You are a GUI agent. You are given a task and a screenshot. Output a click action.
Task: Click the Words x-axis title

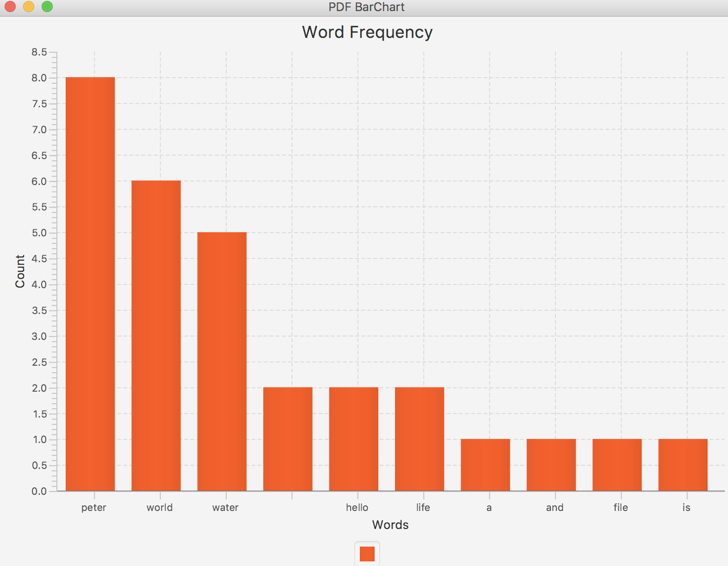390,525
